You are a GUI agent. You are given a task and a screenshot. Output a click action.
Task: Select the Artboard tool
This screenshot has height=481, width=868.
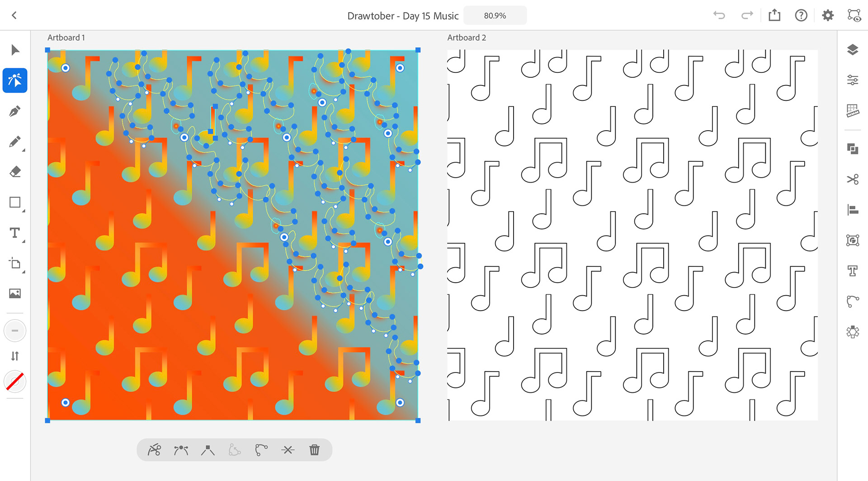pos(15,264)
